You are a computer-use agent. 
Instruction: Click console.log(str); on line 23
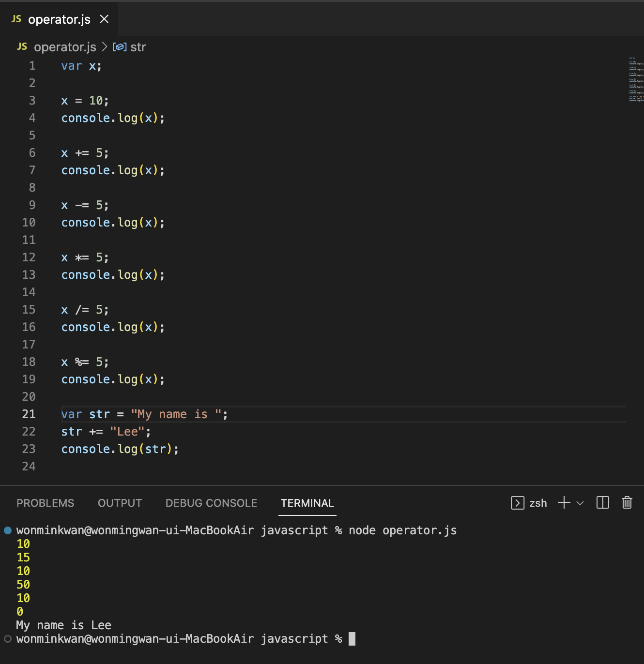(120, 449)
